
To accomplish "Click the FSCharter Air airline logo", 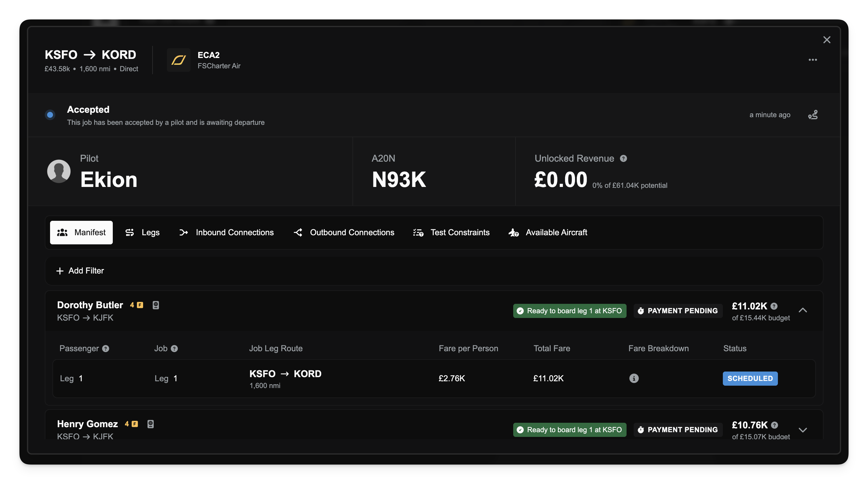I will click(x=179, y=60).
